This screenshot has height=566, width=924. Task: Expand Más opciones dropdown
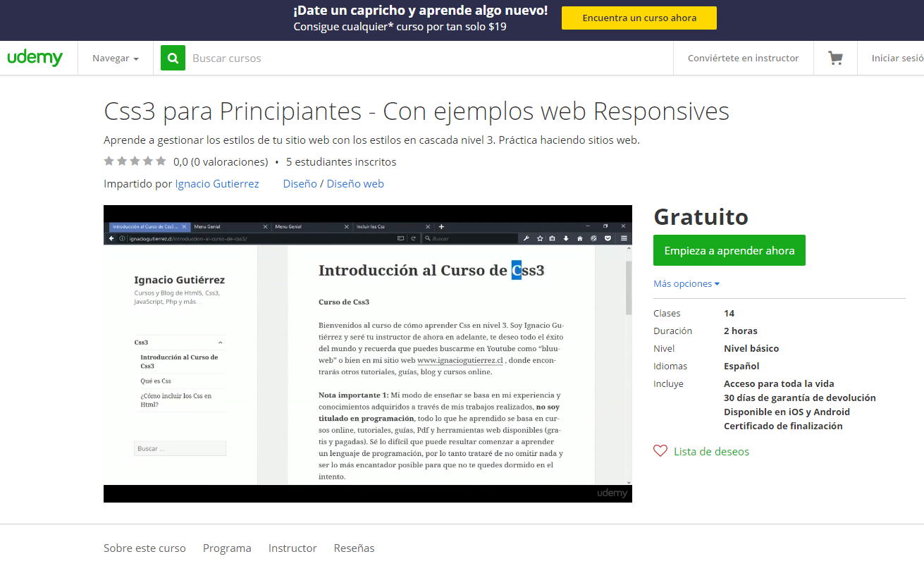[686, 283]
